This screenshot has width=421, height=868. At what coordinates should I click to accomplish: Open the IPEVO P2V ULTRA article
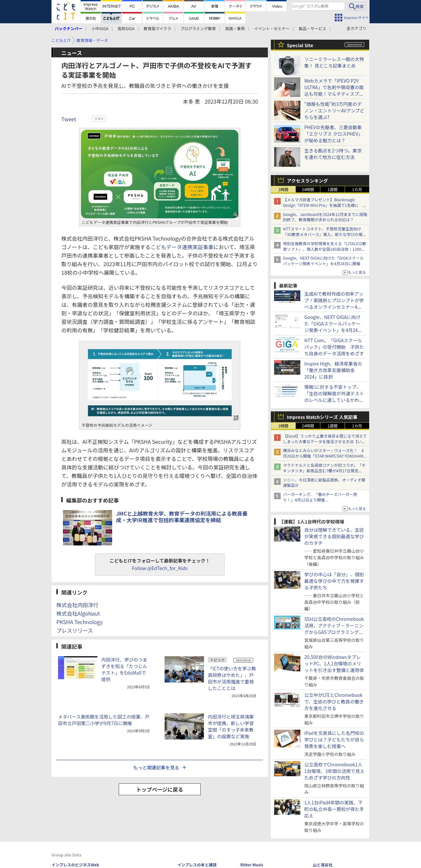(334, 87)
